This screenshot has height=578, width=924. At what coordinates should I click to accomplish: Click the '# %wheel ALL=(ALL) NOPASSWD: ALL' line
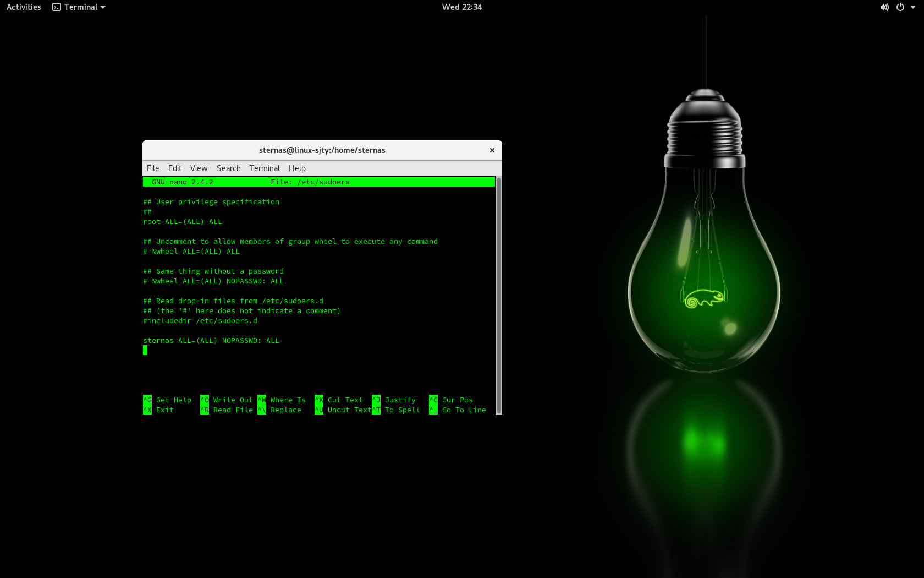[x=213, y=281]
